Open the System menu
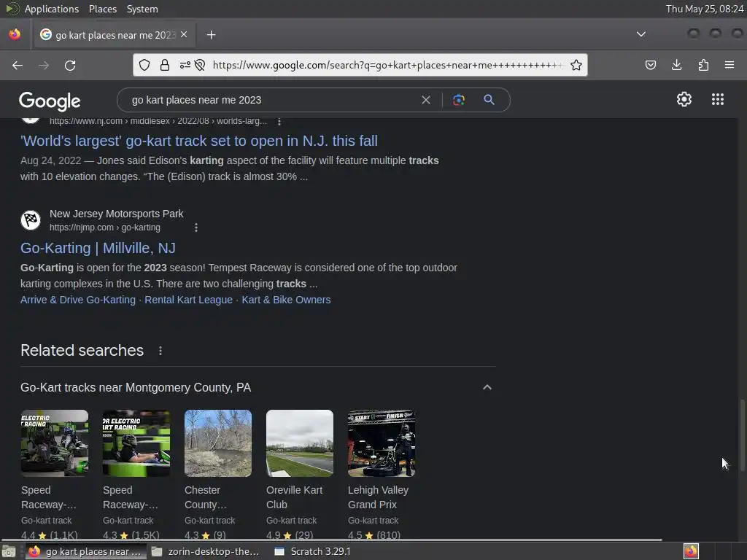The height and width of the screenshot is (560, 747). click(x=142, y=9)
